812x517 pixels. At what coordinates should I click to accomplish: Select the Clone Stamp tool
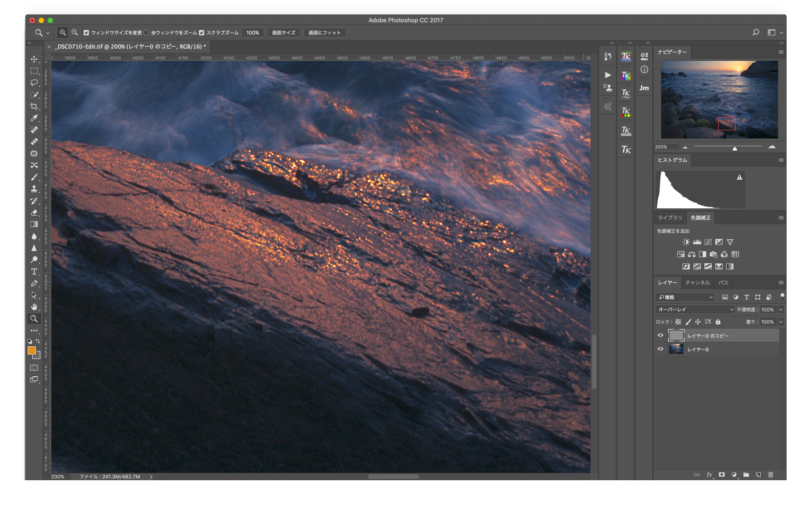(x=34, y=189)
